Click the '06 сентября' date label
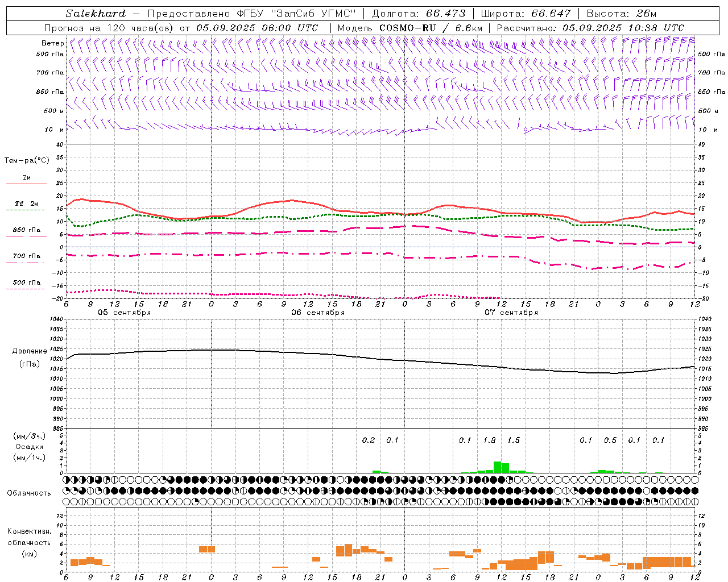This screenshot has width=728, height=582. [318, 313]
